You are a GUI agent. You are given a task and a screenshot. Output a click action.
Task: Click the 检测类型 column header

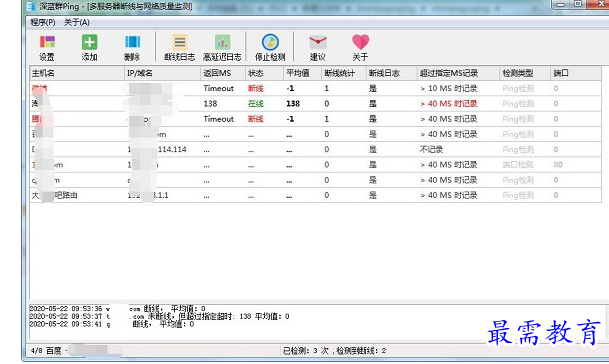pos(525,73)
